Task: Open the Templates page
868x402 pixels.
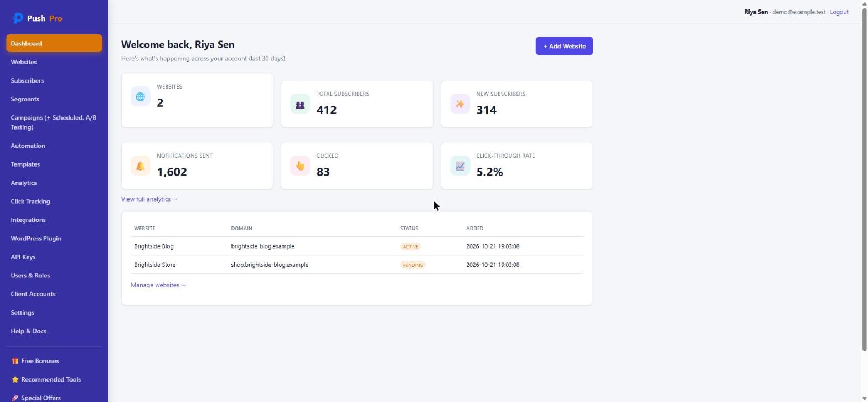Action: 54,164
